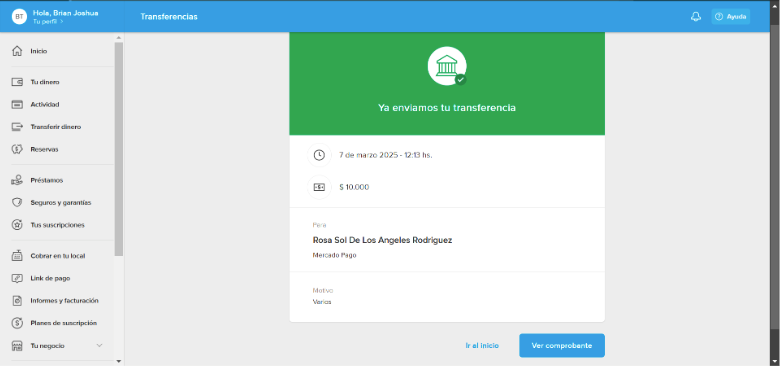Click the Ayuda help button
This screenshot has width=780, height=366.
[x=730, y=16]
